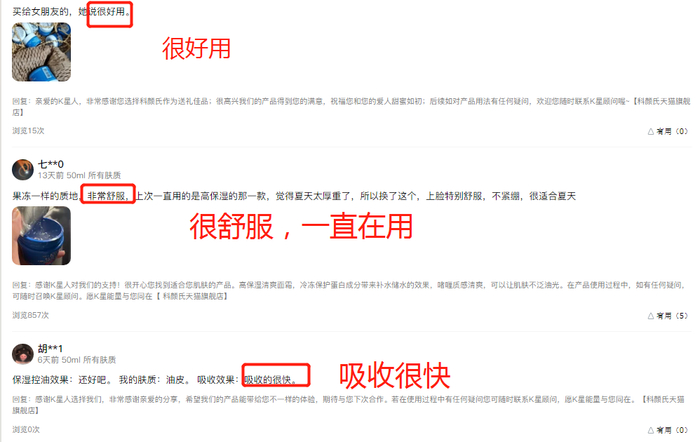Click the boxed phrase 说很好用
The width and height of the screenshot is (700, 442).
108,11
